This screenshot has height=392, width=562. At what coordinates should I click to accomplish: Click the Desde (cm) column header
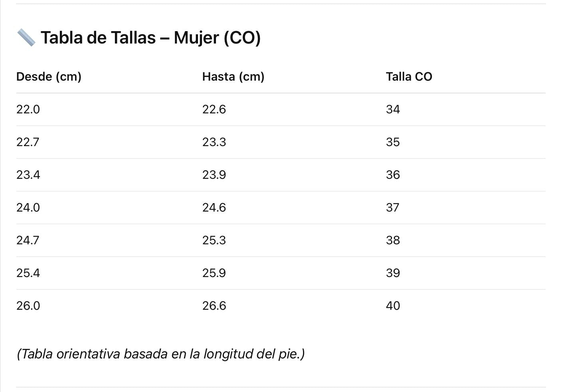click(x=49, y=77)
